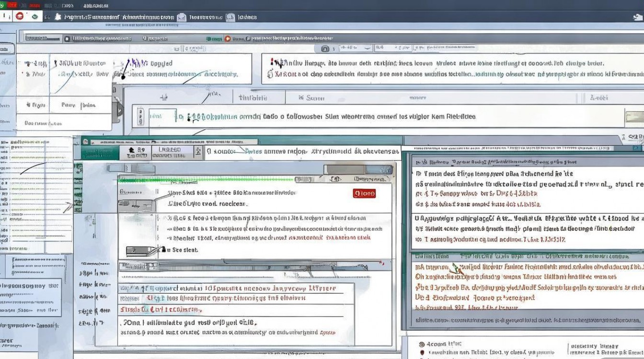
Task: Click the small circle icon left of second dropdown toolbar
Action: 324,48
